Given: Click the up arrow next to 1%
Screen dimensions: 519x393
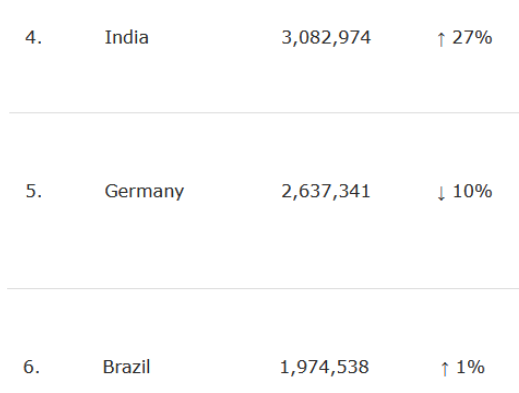Looking at the screenshot, I should (444, 369).
